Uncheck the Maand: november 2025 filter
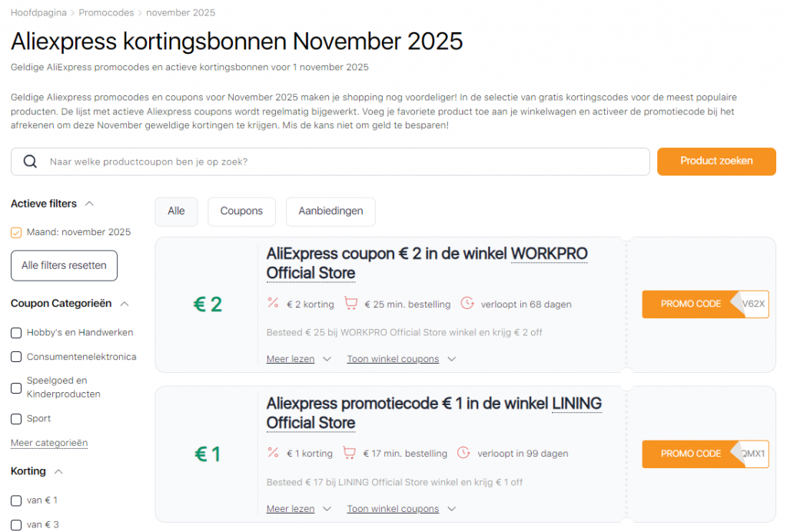This screenshot has height=532, width=787. click(x=16, y=232)
